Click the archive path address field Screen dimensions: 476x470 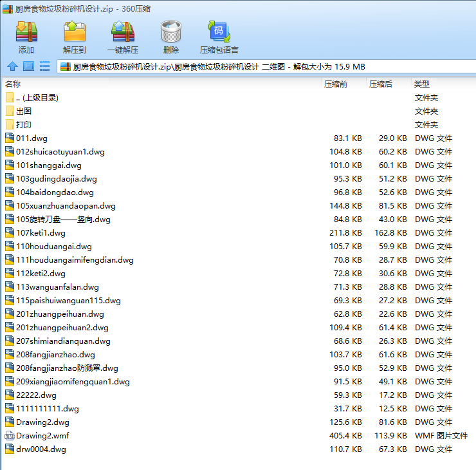pyautogui.click(x=266, y=66)
